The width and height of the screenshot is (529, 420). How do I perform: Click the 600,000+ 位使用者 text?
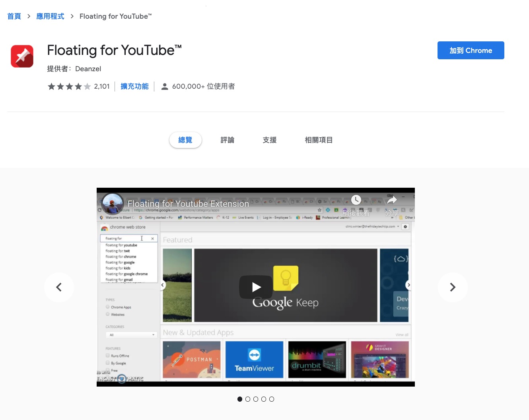203,86
